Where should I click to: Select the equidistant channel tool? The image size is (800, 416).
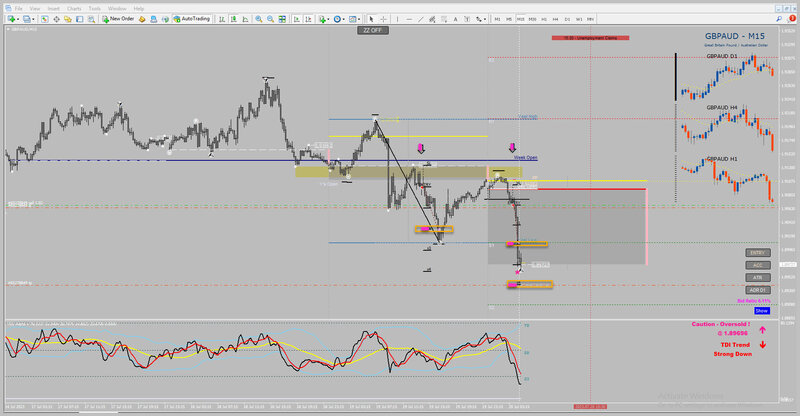pyautogui.click(x=432, y=19)
